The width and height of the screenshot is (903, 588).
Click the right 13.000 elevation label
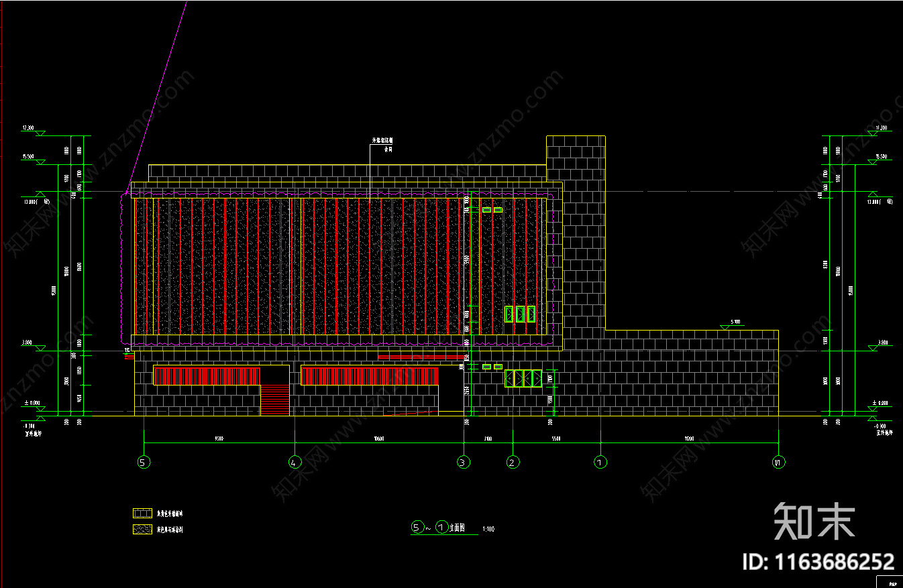pyautogui.click(x=880, y=200)
